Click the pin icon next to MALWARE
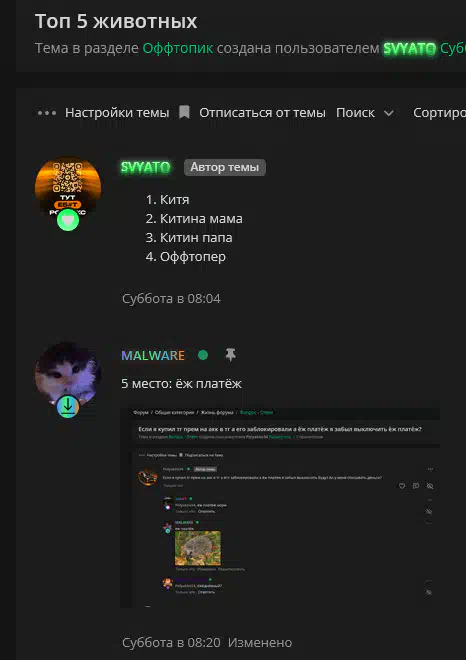 tap(230, 355)
